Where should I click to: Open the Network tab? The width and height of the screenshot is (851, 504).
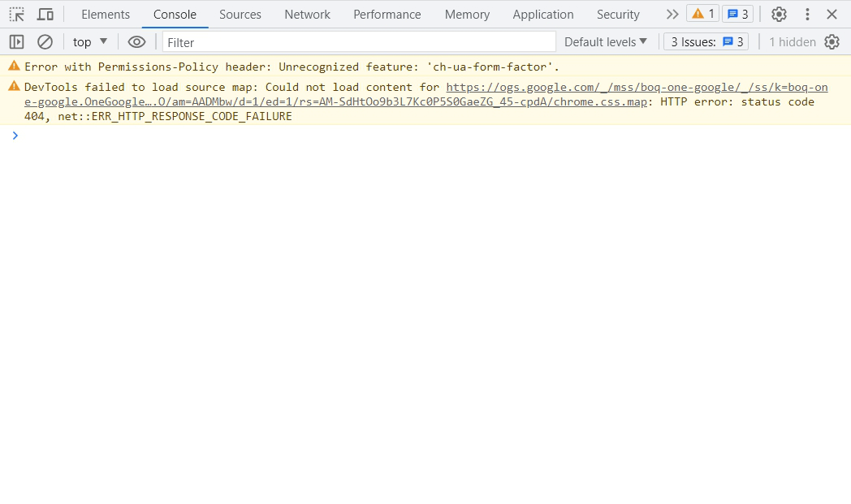(x=307, y=15)
